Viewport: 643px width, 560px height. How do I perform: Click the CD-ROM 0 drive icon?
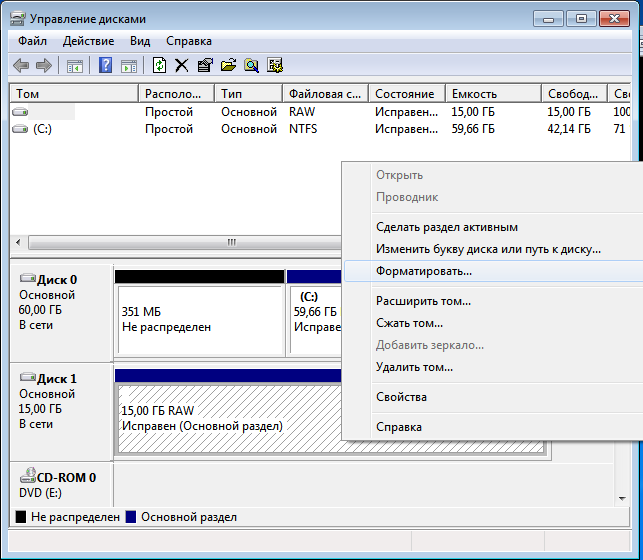[27, 475]
